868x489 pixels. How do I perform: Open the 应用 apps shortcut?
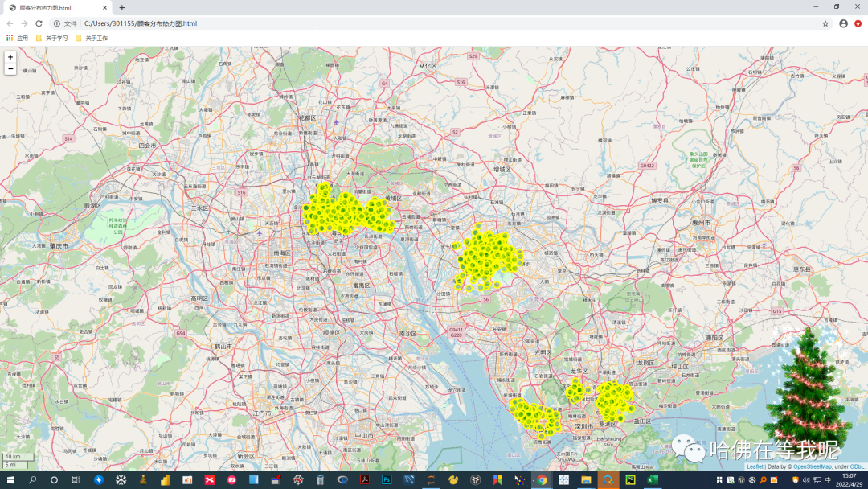17,39
